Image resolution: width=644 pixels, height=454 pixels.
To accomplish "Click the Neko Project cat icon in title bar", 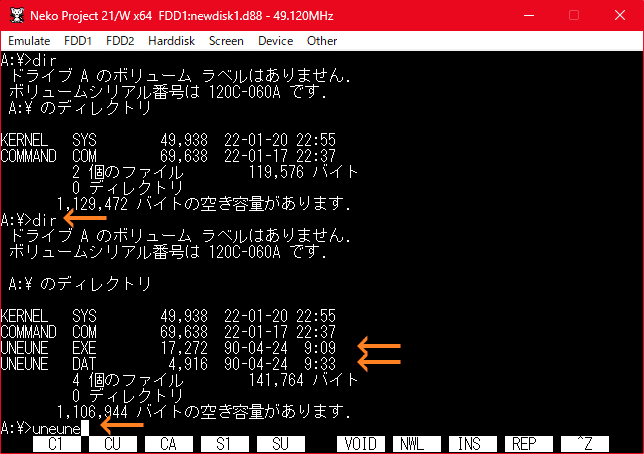I will [x=17, y=15].
